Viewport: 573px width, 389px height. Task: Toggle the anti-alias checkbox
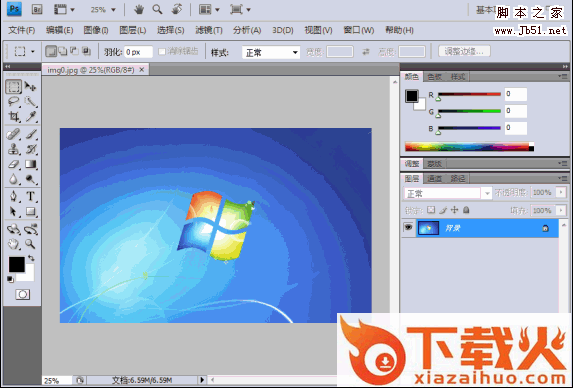coord(162,52)
